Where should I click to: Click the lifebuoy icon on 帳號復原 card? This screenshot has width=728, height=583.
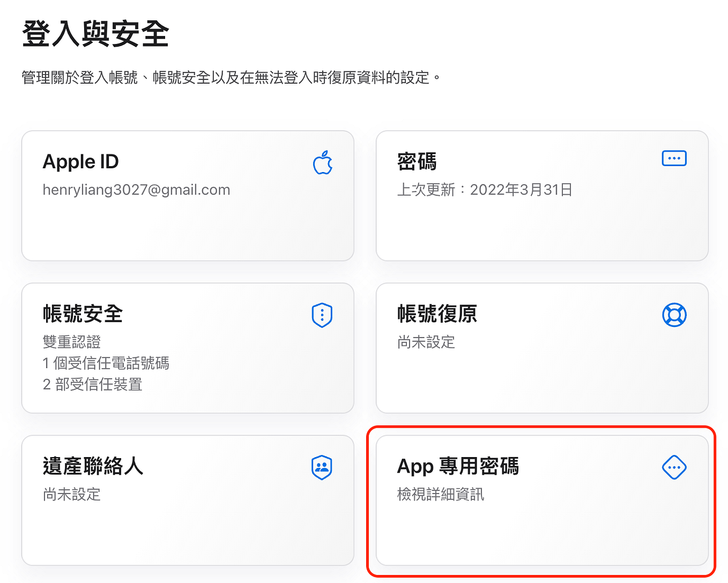click(x=674, y=315)
